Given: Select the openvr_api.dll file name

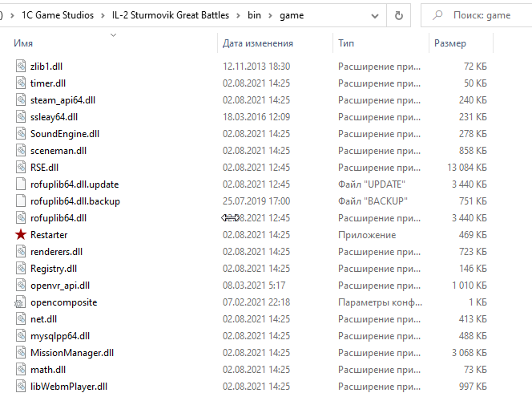Looking at the screenshot, I should coord(60,286).
